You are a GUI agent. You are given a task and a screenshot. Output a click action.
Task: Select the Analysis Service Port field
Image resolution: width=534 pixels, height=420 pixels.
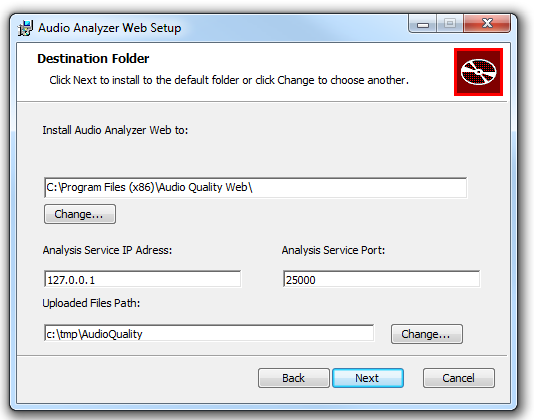(x=381, y=279)
